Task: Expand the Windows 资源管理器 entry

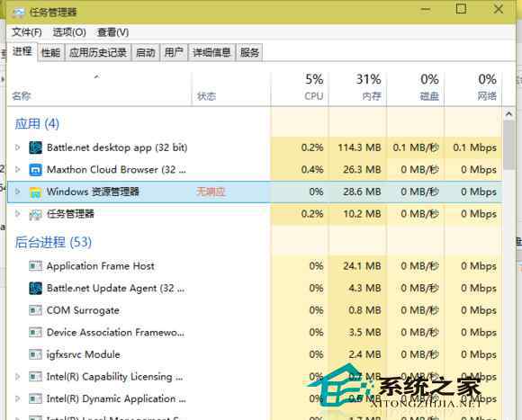Action: coord(18,192)
